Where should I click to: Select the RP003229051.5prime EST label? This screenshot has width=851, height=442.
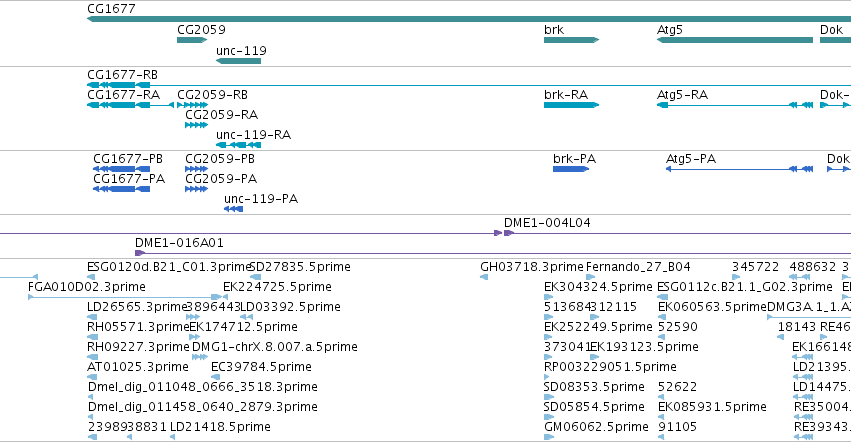coord(610,367)
